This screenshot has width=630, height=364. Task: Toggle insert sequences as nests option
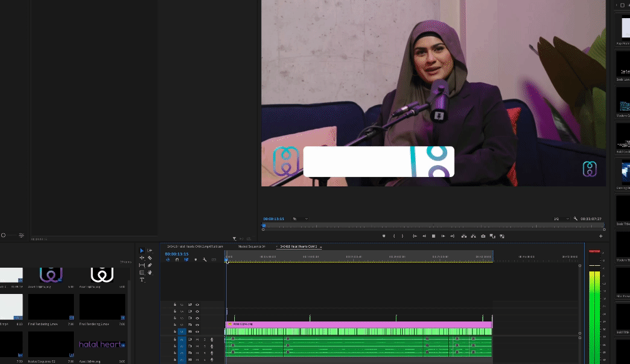click(x=168, y=260)
